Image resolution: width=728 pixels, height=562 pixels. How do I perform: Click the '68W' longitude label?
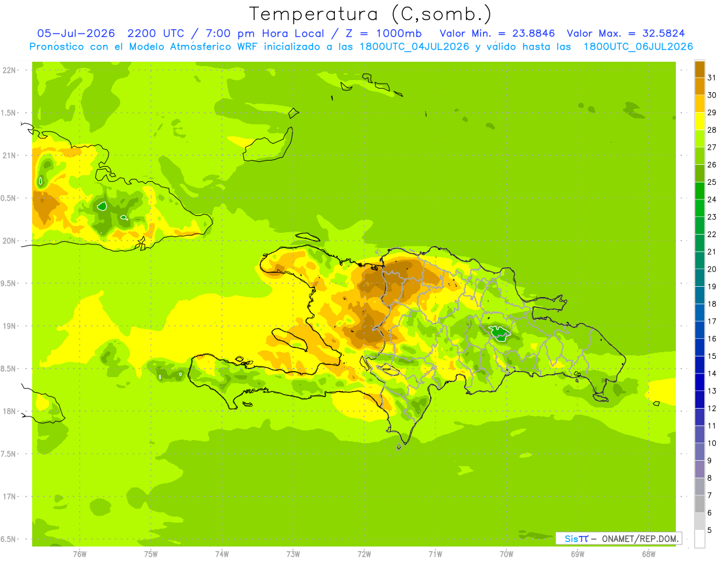click(649, 554)
